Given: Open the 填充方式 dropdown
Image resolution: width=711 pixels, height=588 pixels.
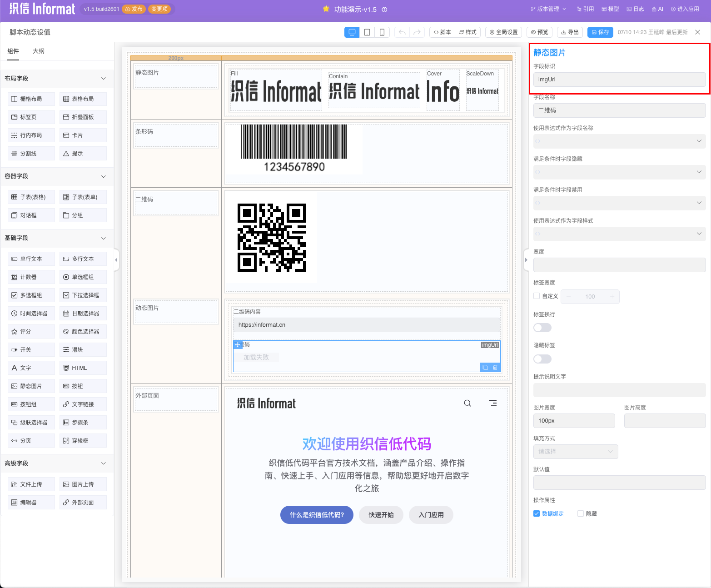Looking at the screenshot, I should (x=575, y=451).
